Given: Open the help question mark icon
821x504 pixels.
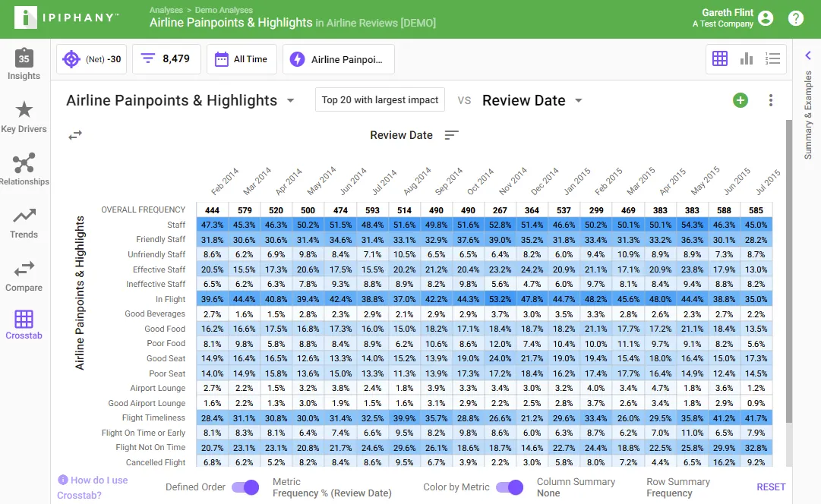Looking at the screenshot, I should click(x=796, y=19).
